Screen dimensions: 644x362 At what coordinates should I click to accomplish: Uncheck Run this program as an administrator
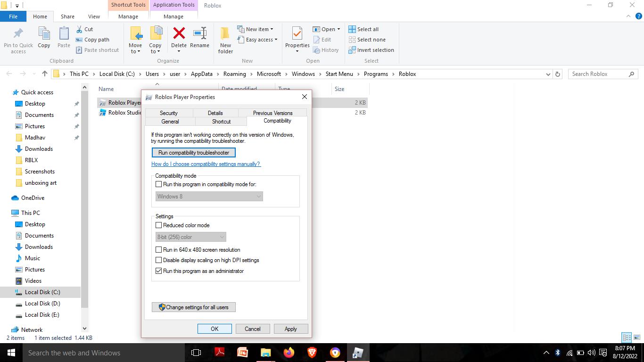pyautogui.click(x=159, y=271)
